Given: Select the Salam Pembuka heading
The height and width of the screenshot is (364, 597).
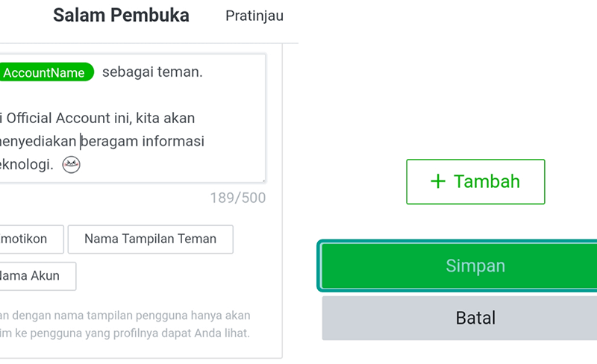Looking at the screenshot, I should point(121,16).
